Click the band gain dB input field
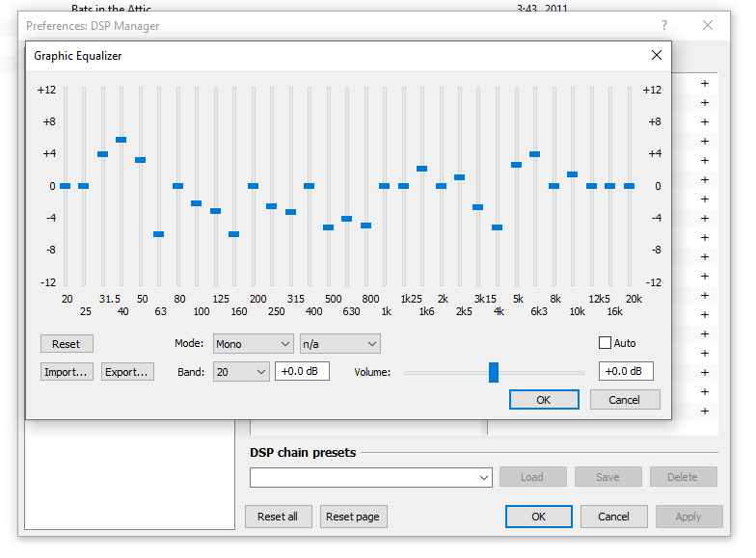756x558 pixels. [302, 372]
